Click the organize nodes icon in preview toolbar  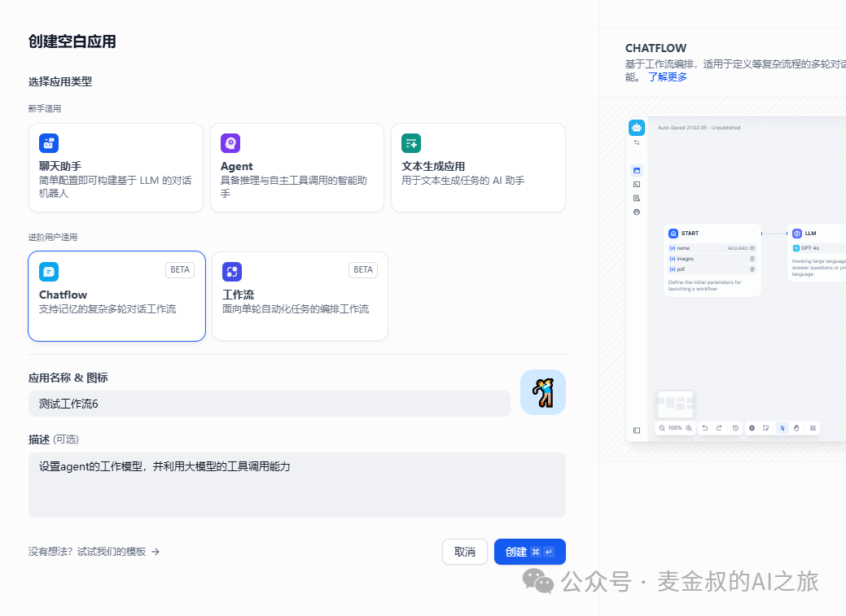[813, 428]
